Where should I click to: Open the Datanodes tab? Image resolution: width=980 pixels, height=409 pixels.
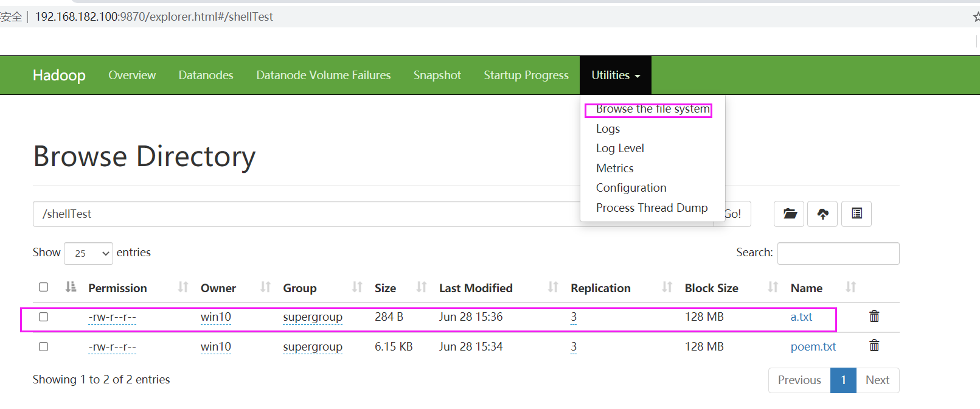pyautogui.click(x=206, y=75)
